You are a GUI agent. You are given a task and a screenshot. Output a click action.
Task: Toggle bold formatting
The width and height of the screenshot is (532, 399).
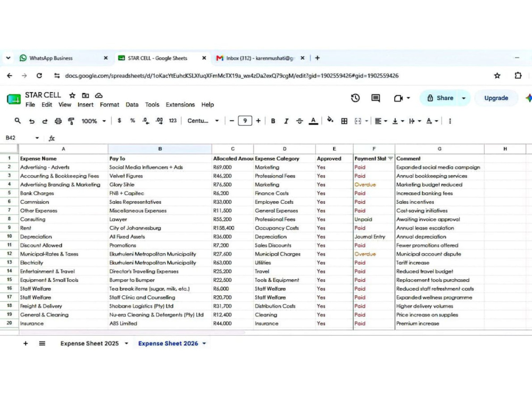[273, 121]
